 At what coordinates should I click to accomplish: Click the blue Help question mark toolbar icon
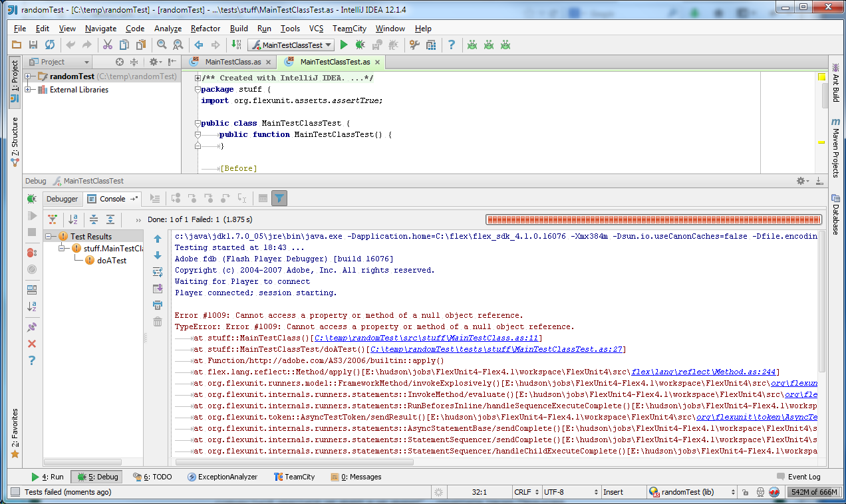452,45
